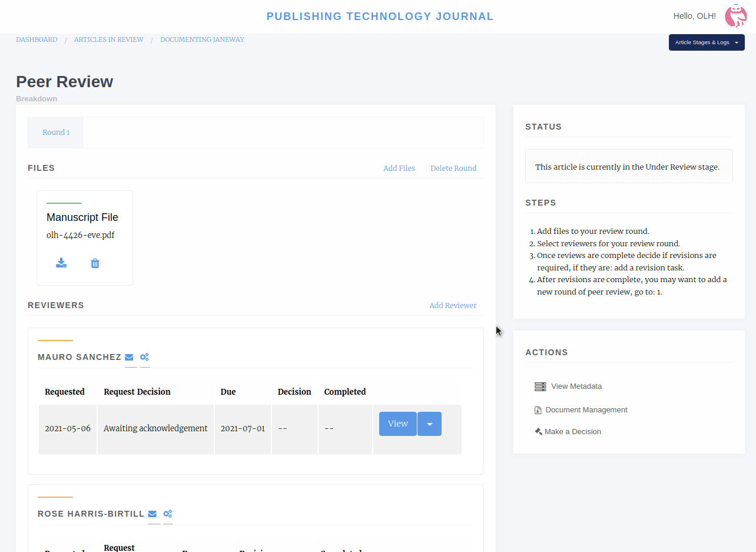The image size is (756, 552).
Task: Click the Delete Round link
Action: click(453, 168)
